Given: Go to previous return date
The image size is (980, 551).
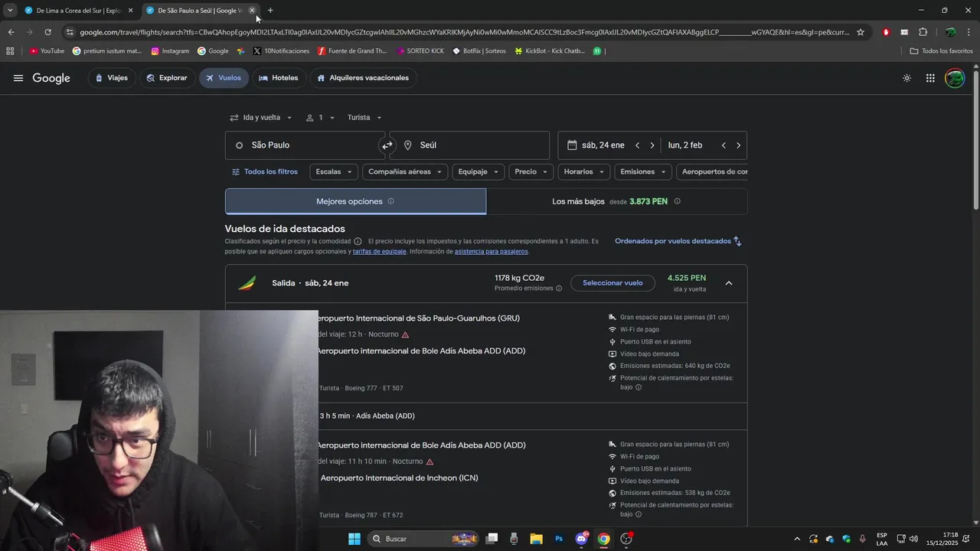Looking at the screenshot, I should (724, 145).
